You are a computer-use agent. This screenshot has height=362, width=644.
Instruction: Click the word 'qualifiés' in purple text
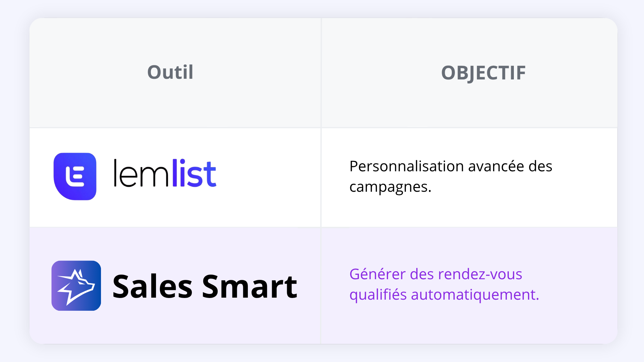tap(378, 295)
